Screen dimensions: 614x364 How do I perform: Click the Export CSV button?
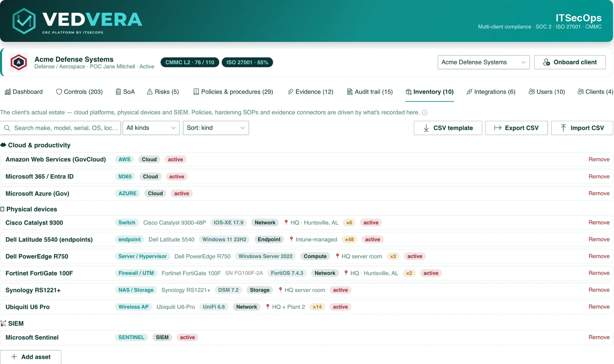[516, 128]
